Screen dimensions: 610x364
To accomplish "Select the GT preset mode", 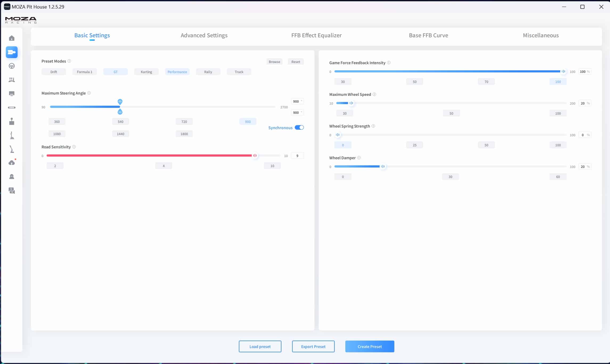I will (x=116, y=72).
